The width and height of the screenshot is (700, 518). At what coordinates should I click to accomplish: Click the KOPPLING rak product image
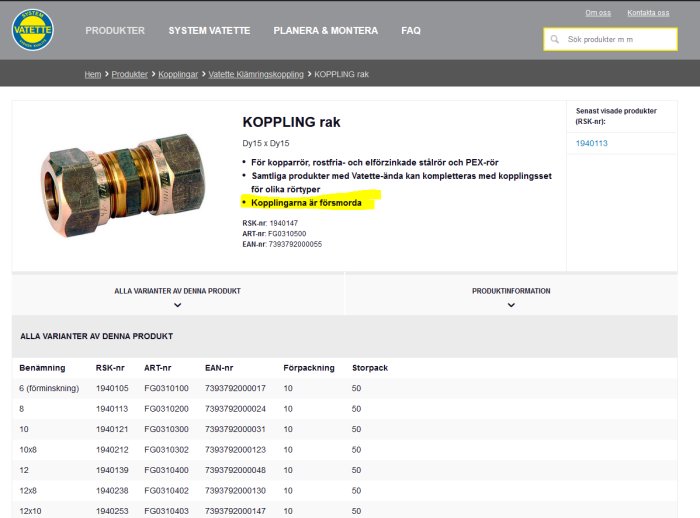123,184
